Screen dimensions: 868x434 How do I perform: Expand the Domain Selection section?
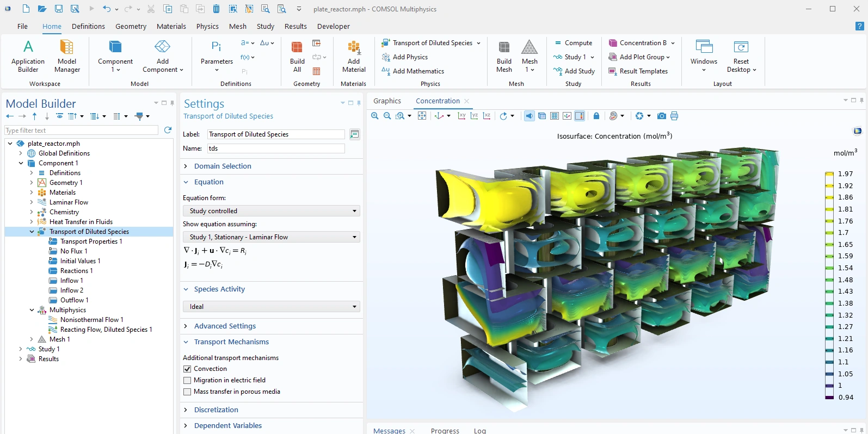pos(222,166)
